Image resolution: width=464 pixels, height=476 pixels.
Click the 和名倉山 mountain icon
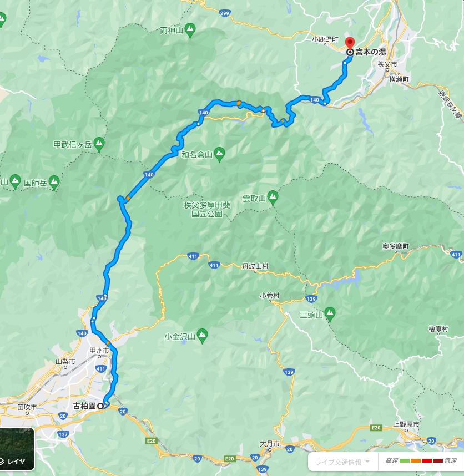(x=219, y=155)
